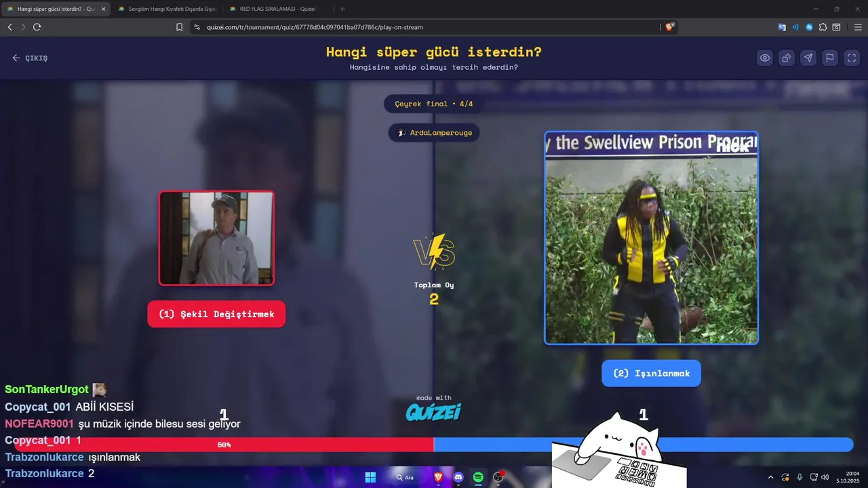Open a new browser tab
Viewport: 868px width, 488px height.
point(342,9)
